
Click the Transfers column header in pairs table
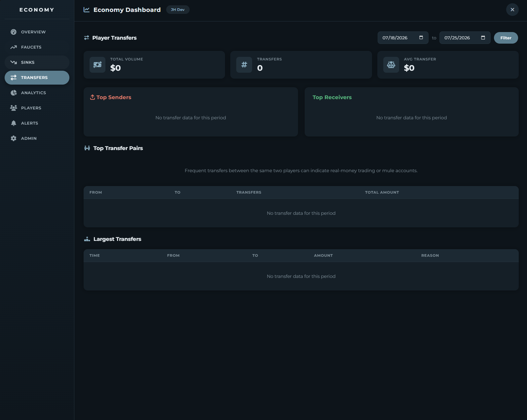tap(249, 192)
